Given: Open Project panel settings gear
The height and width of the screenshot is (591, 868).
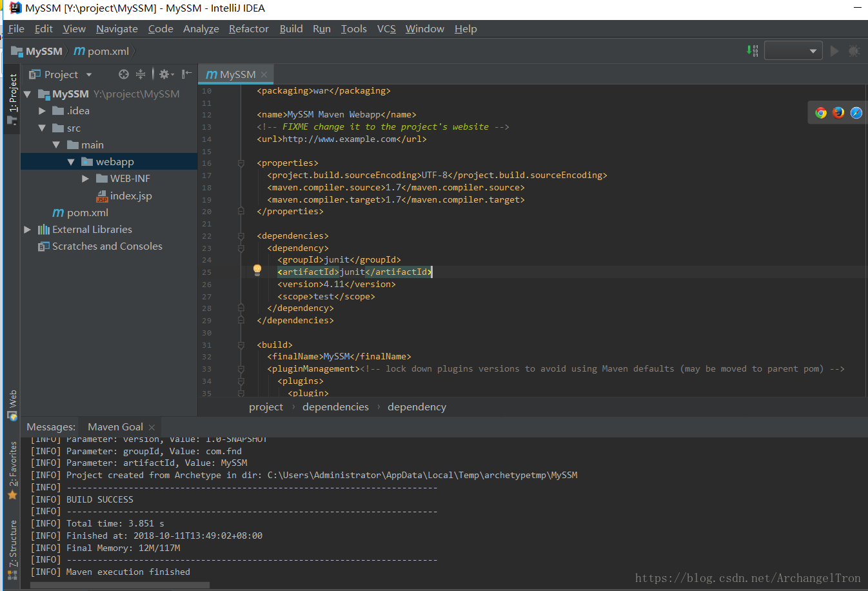Looking at the screenshot, I should coord(166,74).
